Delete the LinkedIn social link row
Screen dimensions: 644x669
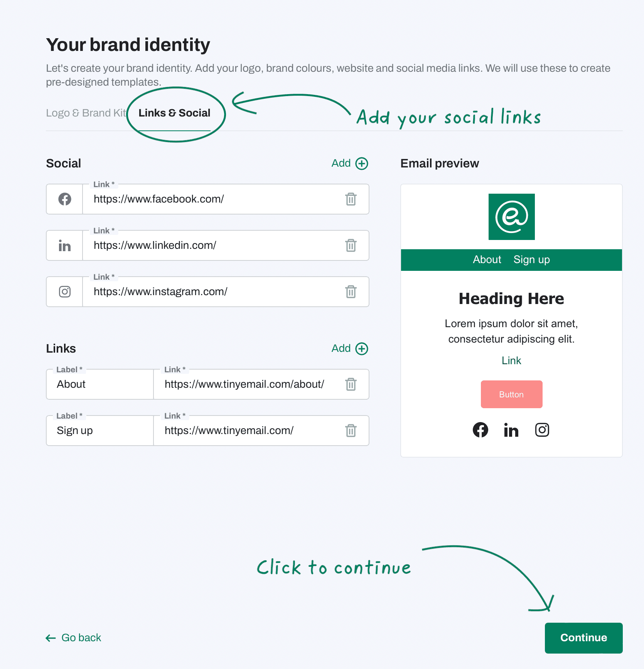tap(351, 245)
